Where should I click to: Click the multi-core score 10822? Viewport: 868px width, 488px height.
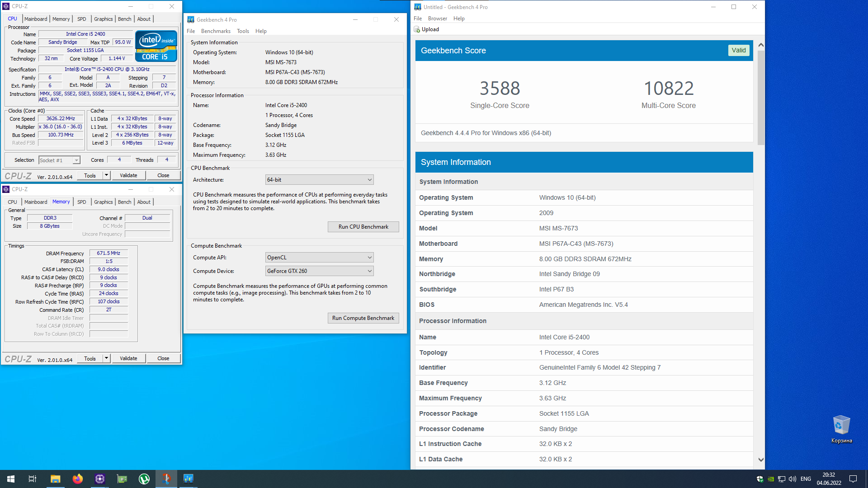point(668,88)
